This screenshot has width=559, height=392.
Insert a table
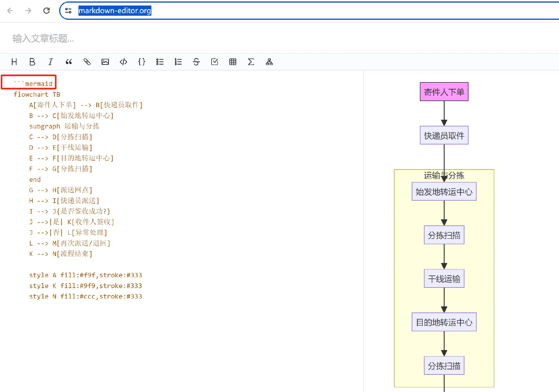pyautogui.click(x=233, y=62)
